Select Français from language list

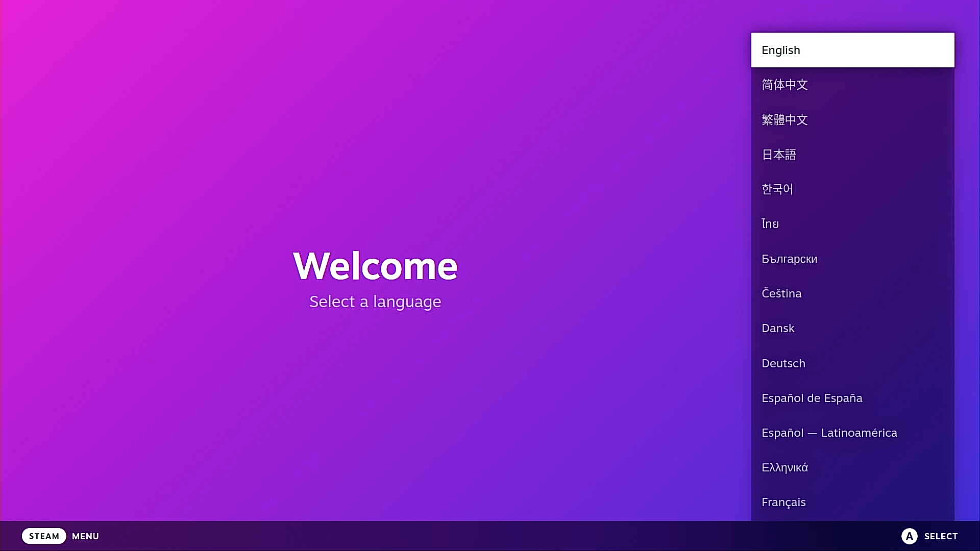(783, 502)
